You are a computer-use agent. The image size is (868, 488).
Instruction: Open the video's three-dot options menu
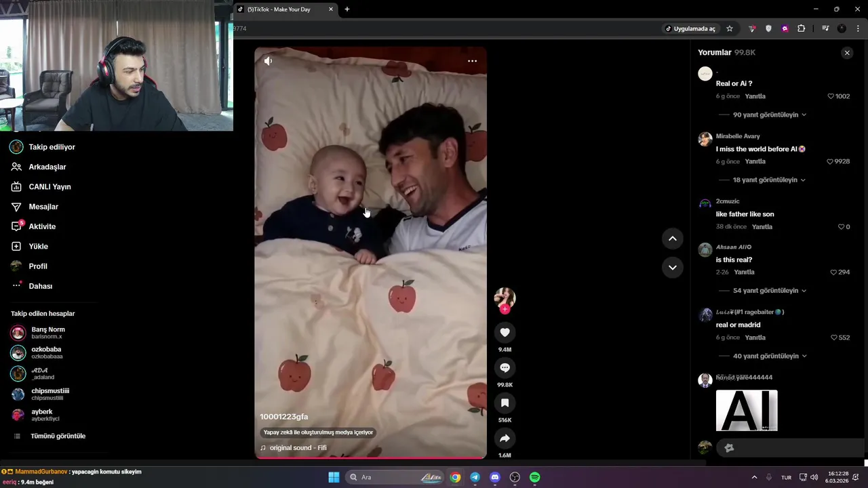coord(472,61)
